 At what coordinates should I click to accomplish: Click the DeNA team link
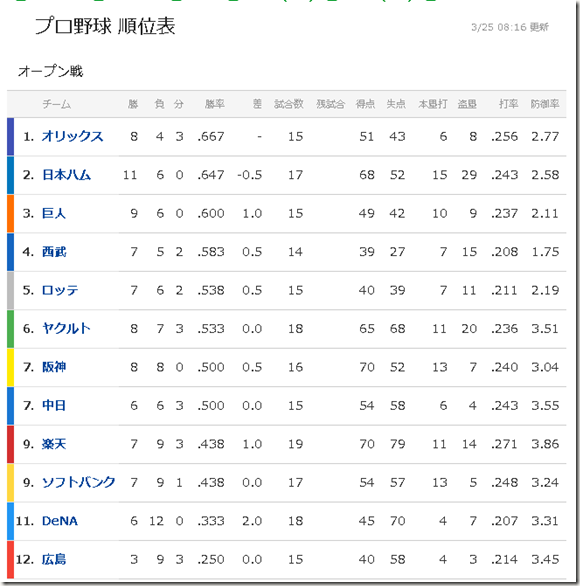[x=60, y=521]
